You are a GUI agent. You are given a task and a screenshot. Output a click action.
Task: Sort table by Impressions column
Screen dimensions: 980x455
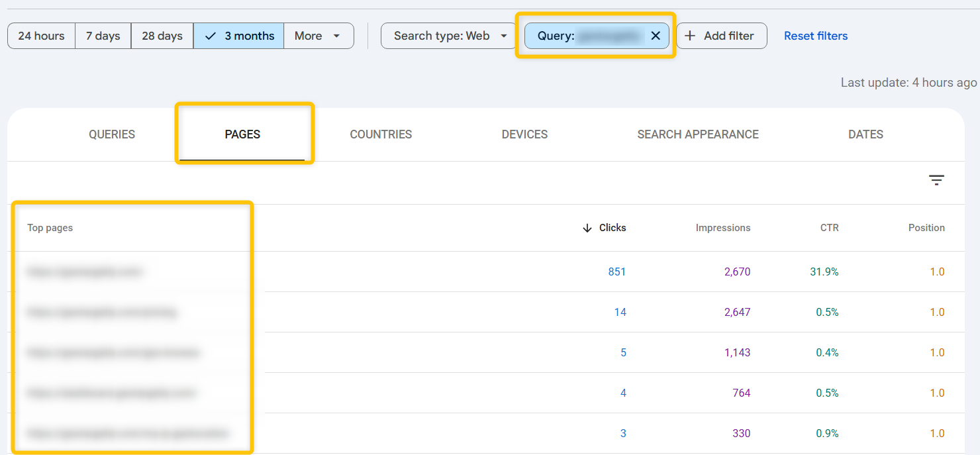pyautogui.click(x=723, y=228)
